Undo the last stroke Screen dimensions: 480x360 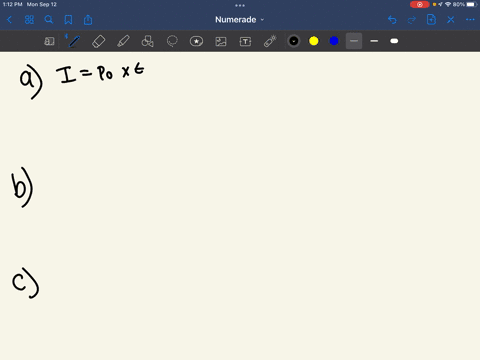[392, 20]
